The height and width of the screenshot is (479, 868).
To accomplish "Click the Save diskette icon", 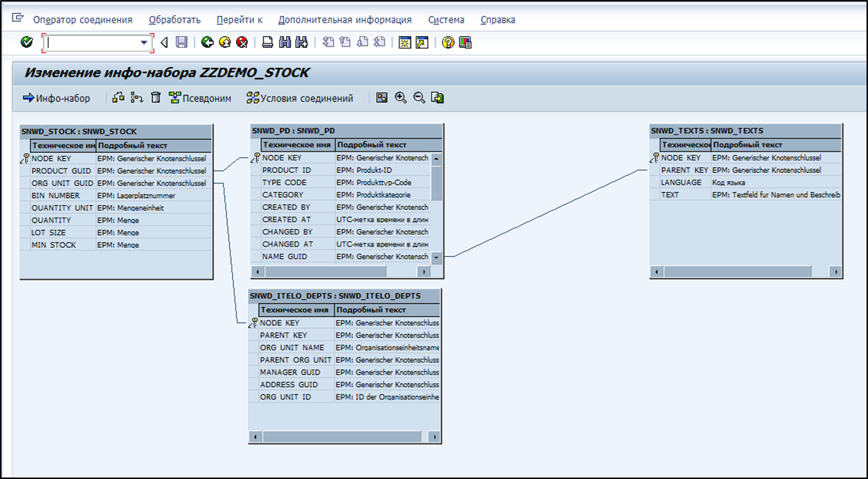I will 182,43.
